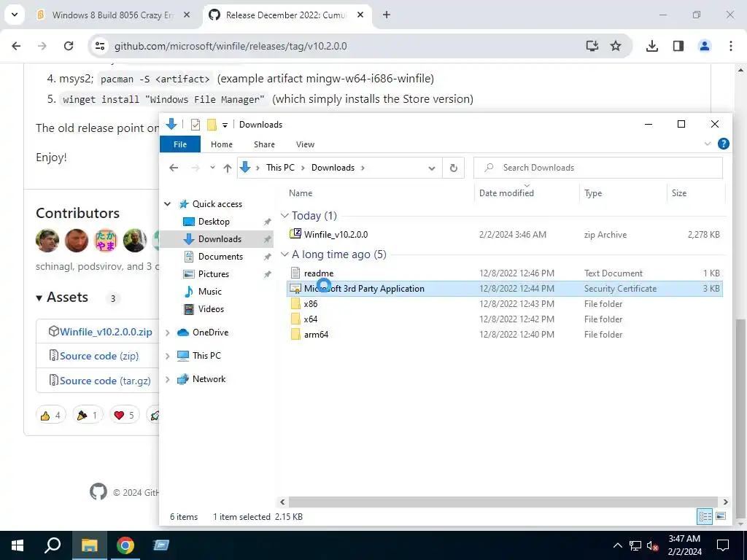Screen dimensions: 747x560
Task: Select the x64 folder
Action: (505, 319)
